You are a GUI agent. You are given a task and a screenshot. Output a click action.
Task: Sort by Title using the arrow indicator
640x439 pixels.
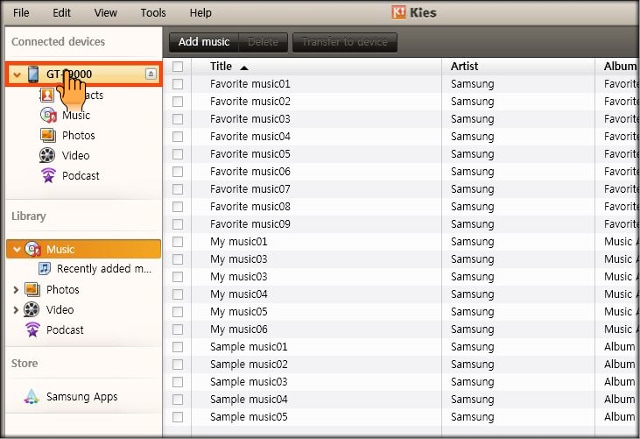(244, 68)
